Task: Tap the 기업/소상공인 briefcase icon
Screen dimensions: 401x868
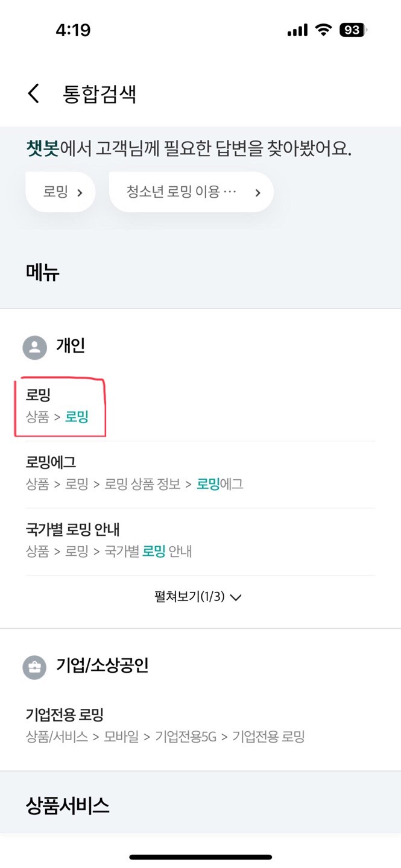Action: point(34,666)
